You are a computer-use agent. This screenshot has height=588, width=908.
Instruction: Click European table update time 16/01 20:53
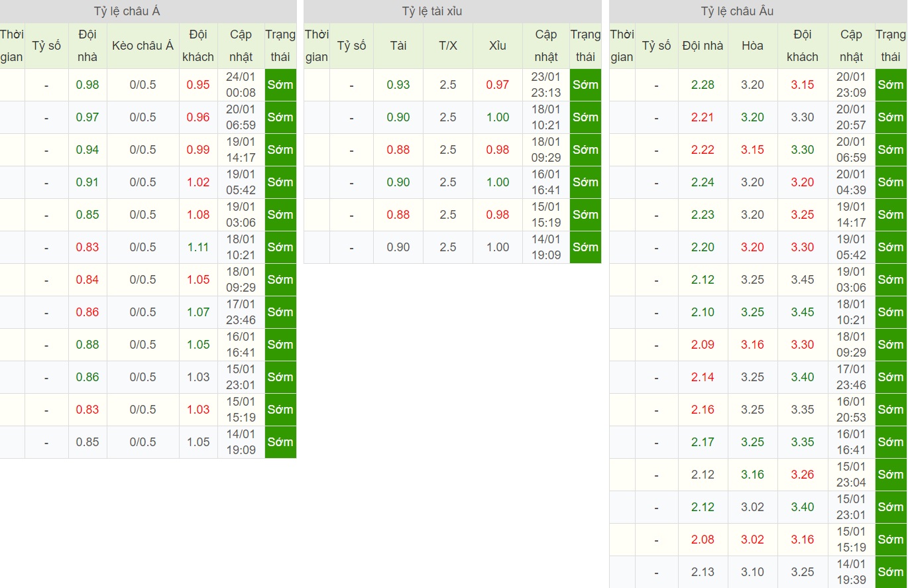pos(851,410)
